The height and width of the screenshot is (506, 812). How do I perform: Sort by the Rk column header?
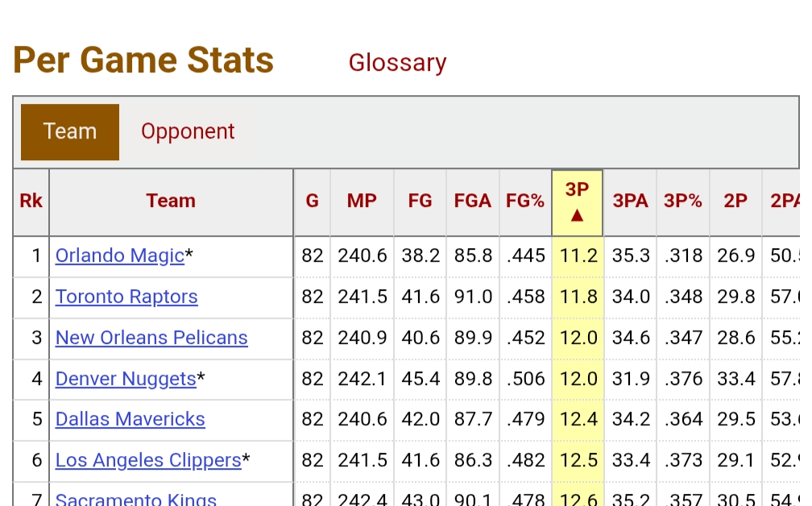pos(31,201)
